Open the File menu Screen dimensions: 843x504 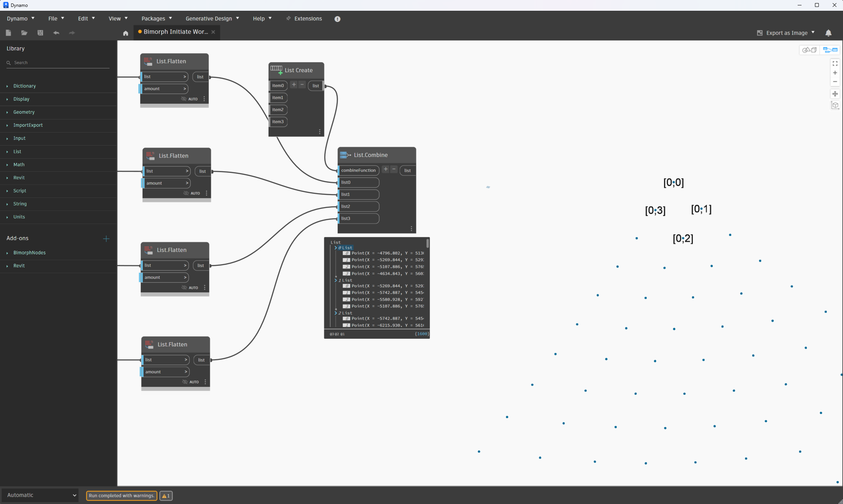56,18
